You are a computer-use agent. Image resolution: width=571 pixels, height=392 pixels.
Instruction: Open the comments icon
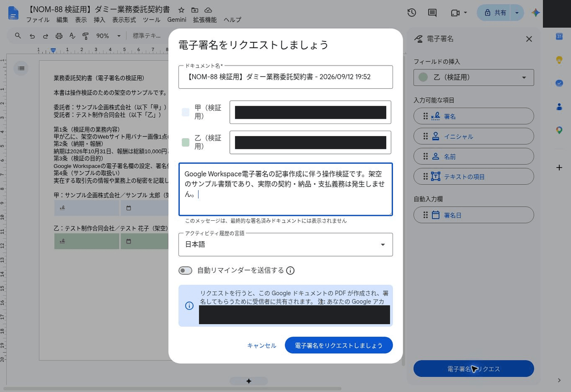432,12
